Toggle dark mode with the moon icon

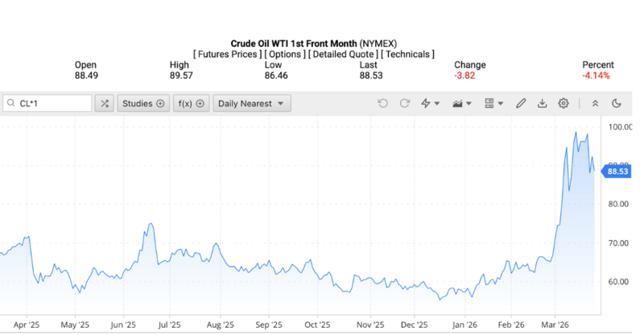617,103
